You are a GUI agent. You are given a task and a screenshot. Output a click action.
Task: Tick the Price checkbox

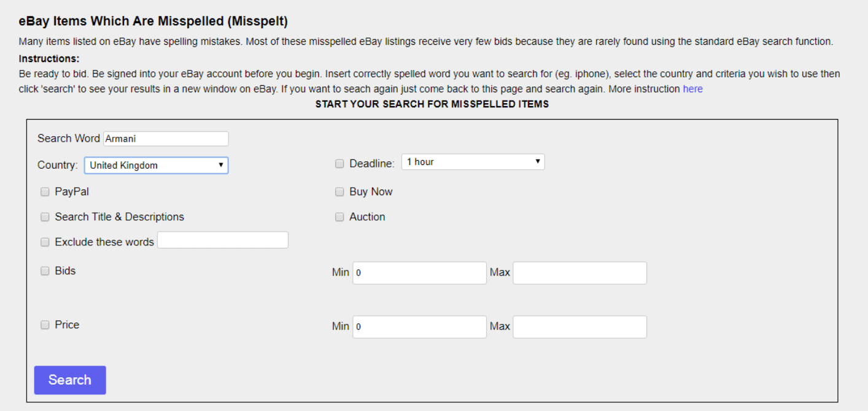click(45, 325)
